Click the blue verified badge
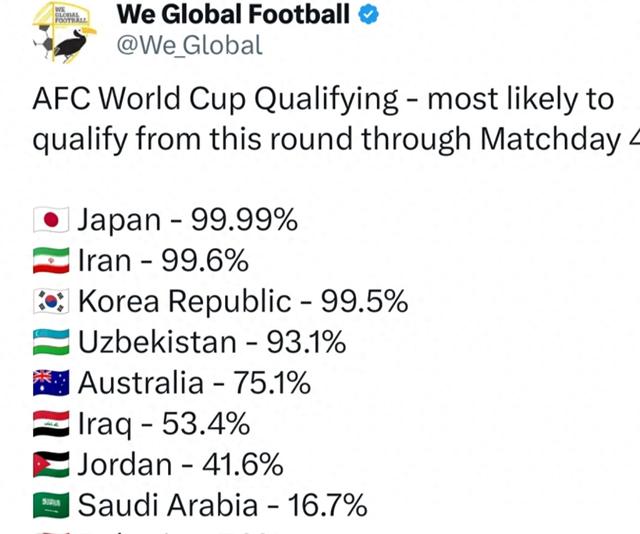Image resolution: width=640 pixels, height=534 pixels. pyautogui.click(x=369, y=15)
